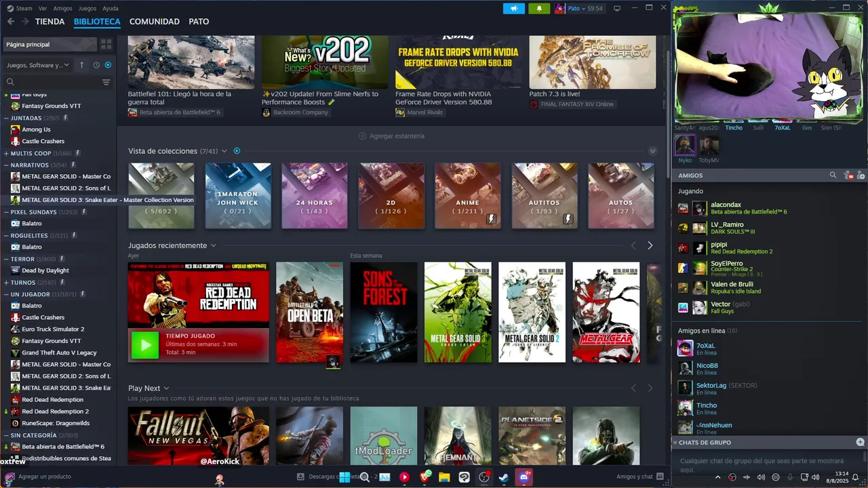The height and width of the screenshot is (488, 868).
Task: Collapse the JUNTADAS collection
Action: pos(6,118)
